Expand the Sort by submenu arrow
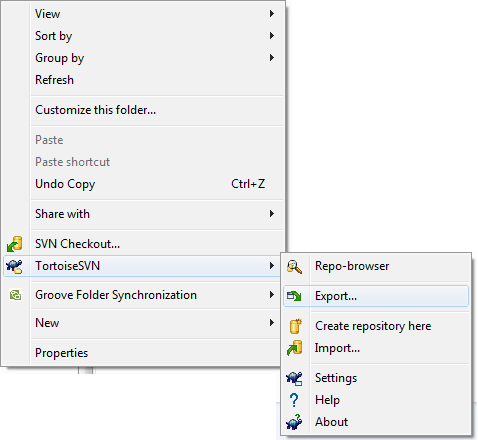The height and width of the screenshot is (440, 478). [272, 36]
